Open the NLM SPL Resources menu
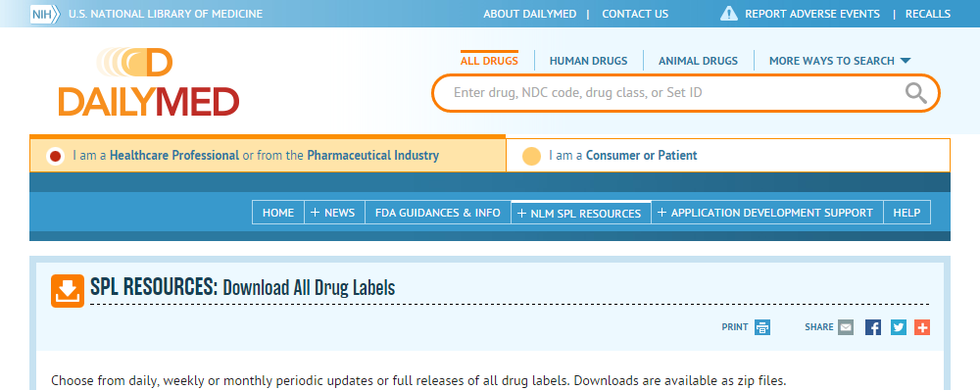Screen dimensions: 980x390 581,213
